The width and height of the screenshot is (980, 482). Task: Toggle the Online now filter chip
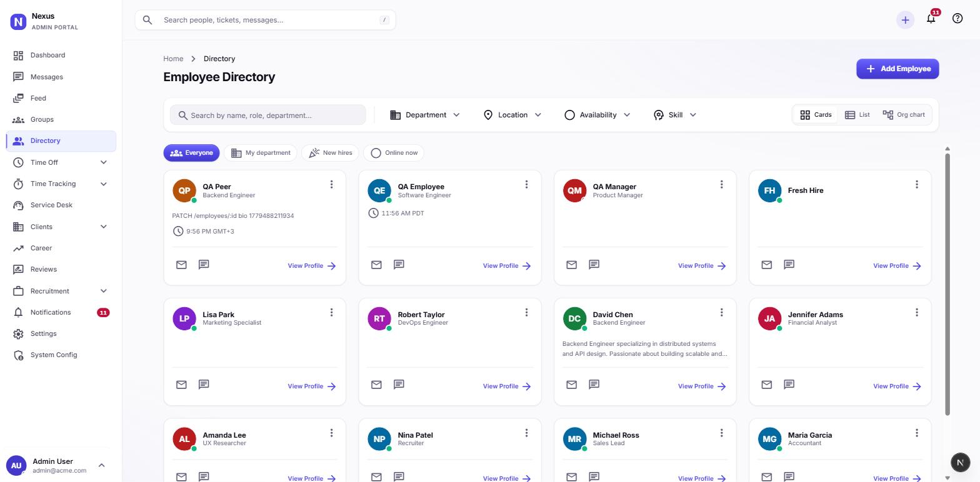[394, 153]
